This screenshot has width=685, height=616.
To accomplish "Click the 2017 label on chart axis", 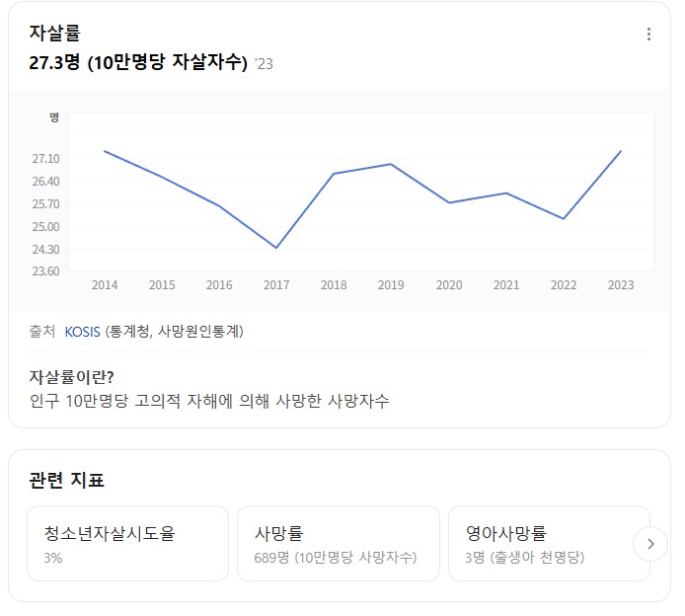I will (276, 285).
